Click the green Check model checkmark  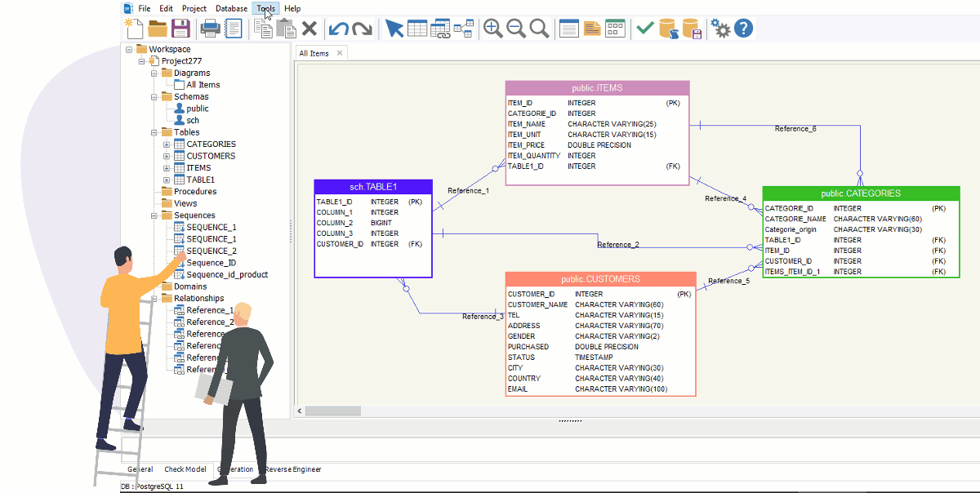pyautogui.click(x=645, y=29)
